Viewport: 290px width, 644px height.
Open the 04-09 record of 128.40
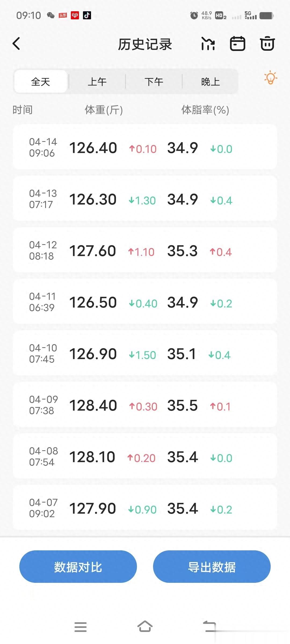point(145,405)
